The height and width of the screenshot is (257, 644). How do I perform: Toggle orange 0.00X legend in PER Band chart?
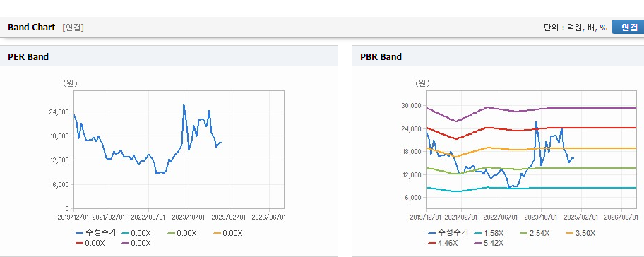228,233
